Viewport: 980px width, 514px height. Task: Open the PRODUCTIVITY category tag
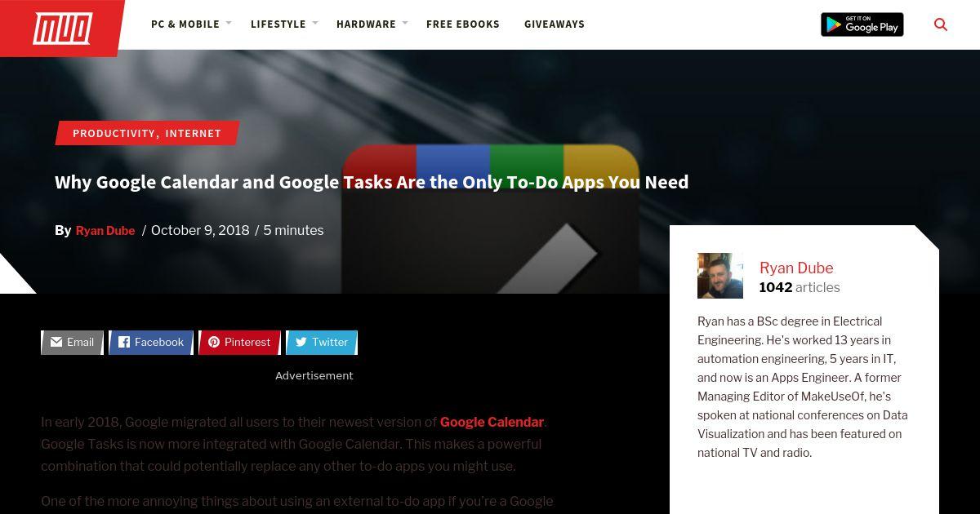coord(114,133)
